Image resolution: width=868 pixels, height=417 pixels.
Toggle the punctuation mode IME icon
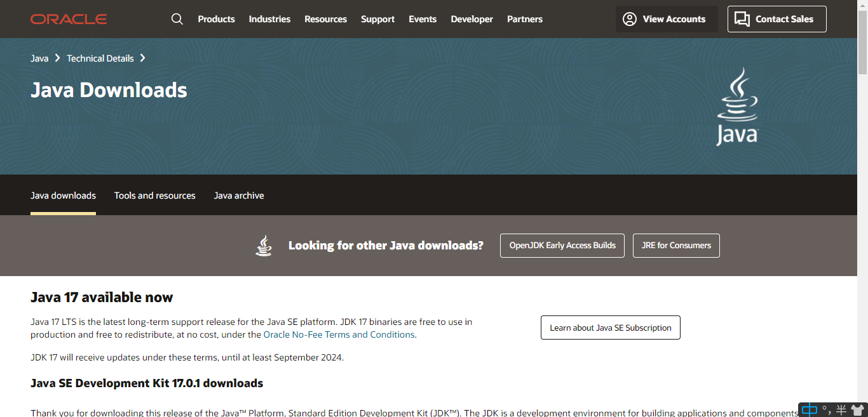[x=826, y=411]
